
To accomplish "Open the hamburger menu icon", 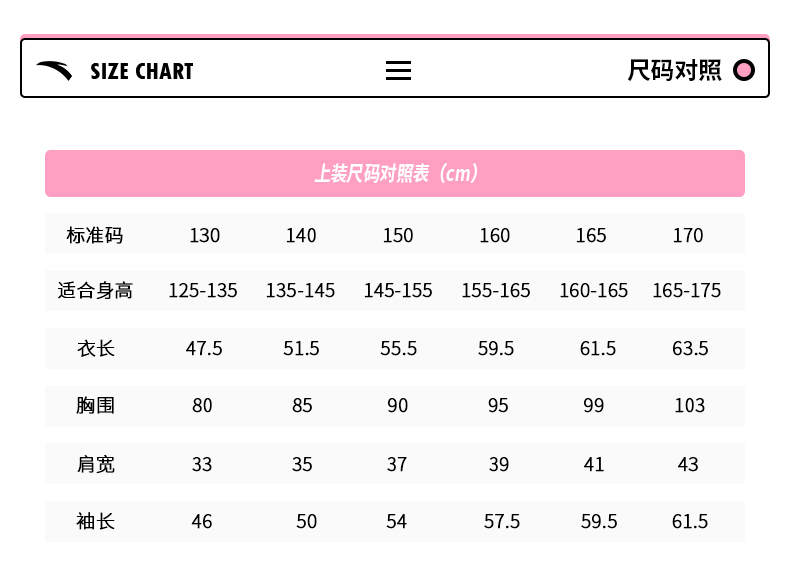I will pos(398,71).
